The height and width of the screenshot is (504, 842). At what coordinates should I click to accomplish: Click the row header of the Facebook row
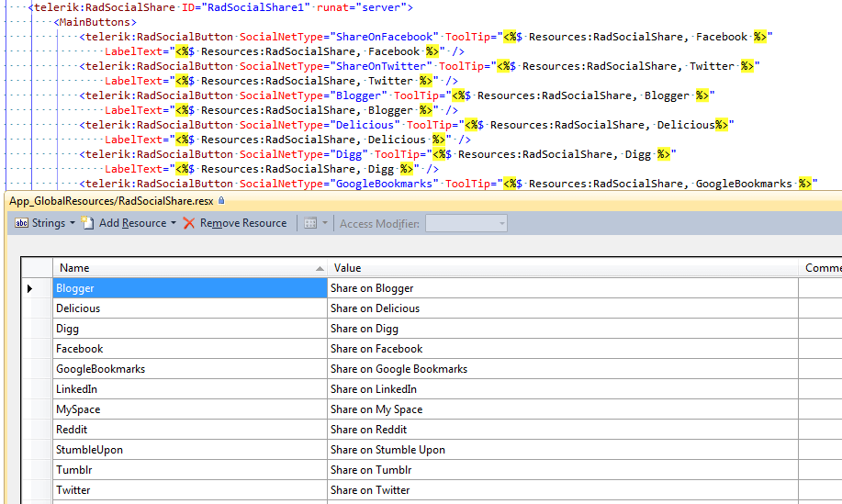(x=37, y=348)
